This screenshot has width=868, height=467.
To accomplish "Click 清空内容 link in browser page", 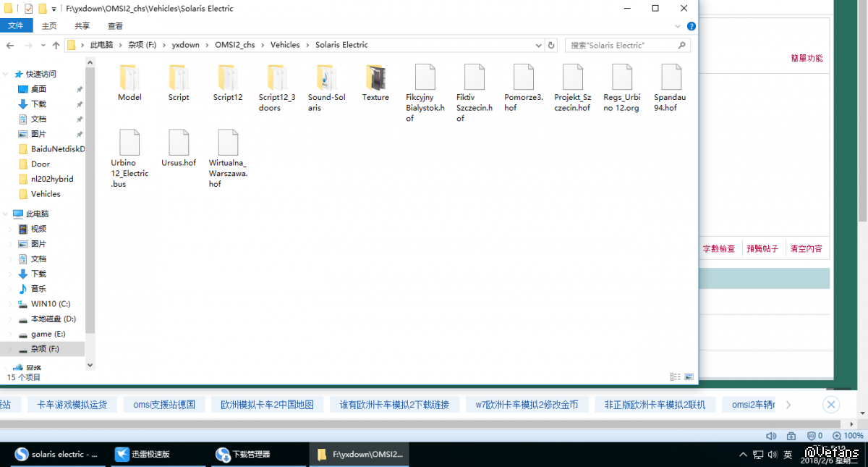I will [807, 248].
